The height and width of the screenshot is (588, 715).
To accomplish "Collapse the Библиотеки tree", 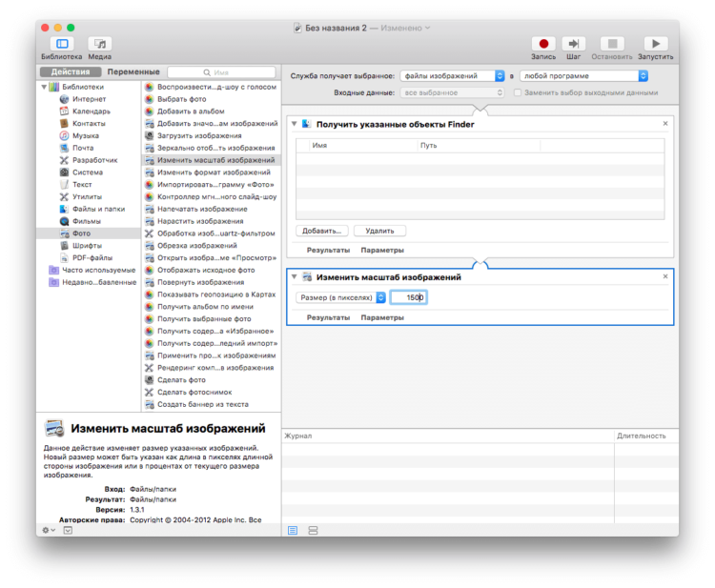I will coord(44,87).
